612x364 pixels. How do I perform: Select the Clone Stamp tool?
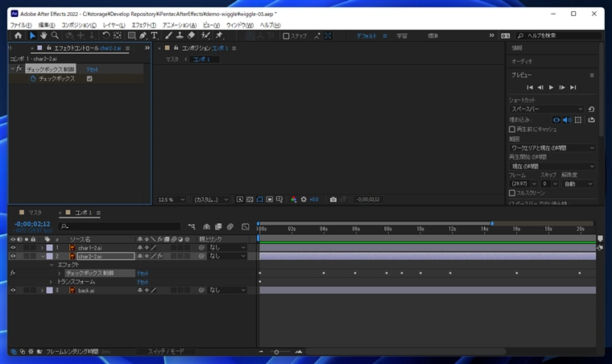(x=180, y=35)
